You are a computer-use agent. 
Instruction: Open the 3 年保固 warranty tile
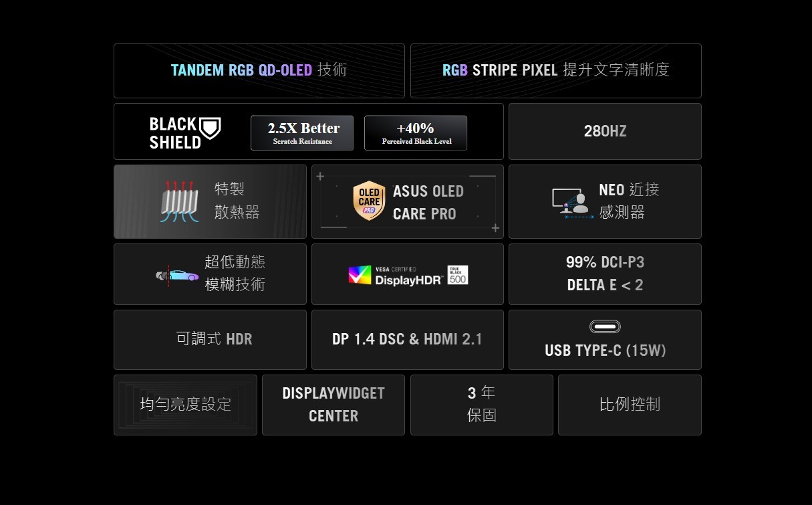coord(482,405)
